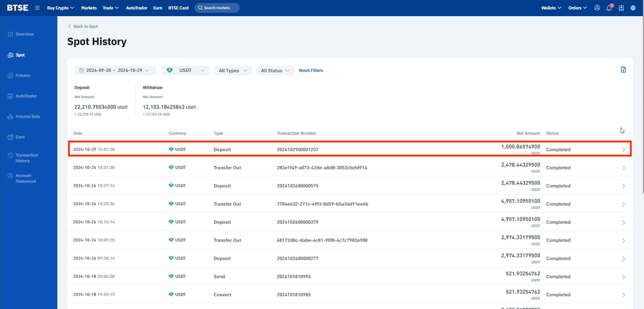
Task: Open the apps grid icon beside BTSE logo
Action: click(x=37, y=8)
